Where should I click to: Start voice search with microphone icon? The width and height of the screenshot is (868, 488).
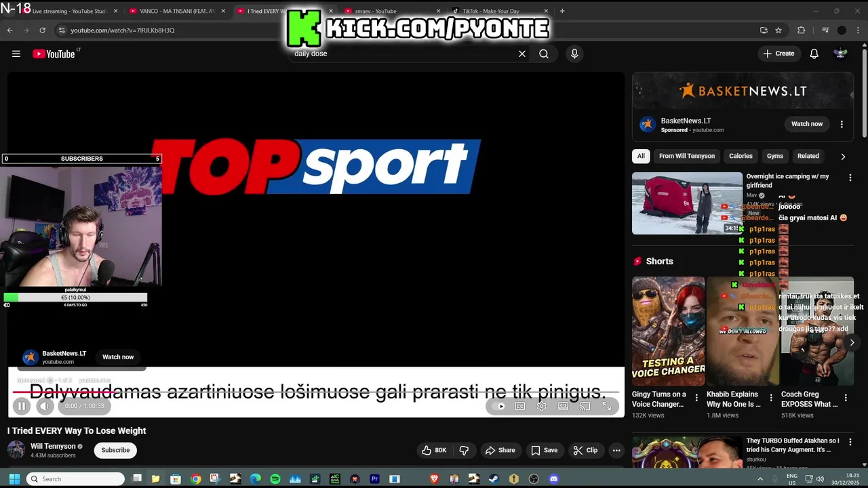coord(574,54)
